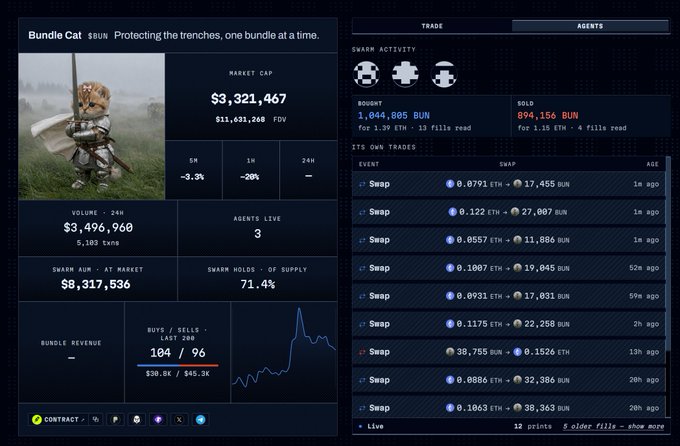680x446 pixels.
Task: Click the '12 prints' counter
Action: point(533,426)
